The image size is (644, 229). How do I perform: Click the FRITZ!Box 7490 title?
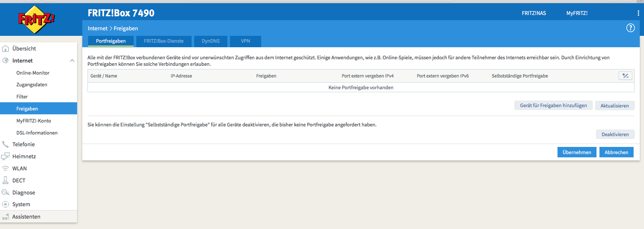click(x=121, y=13)
